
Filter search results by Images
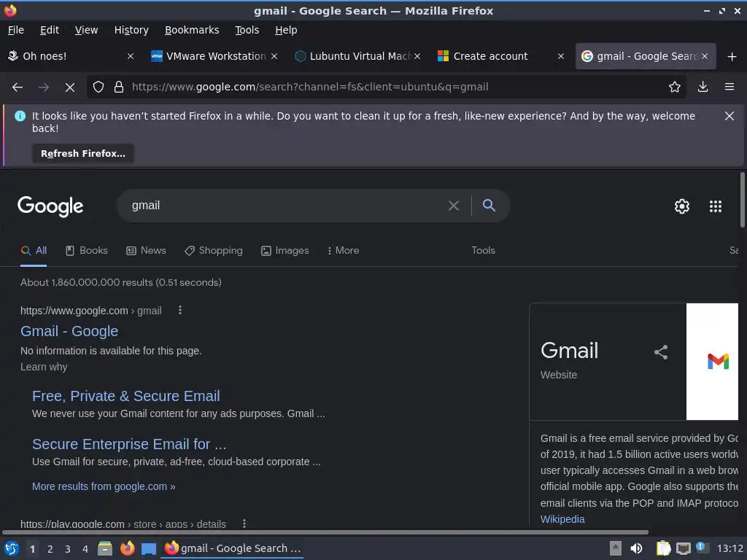[285, 251]
